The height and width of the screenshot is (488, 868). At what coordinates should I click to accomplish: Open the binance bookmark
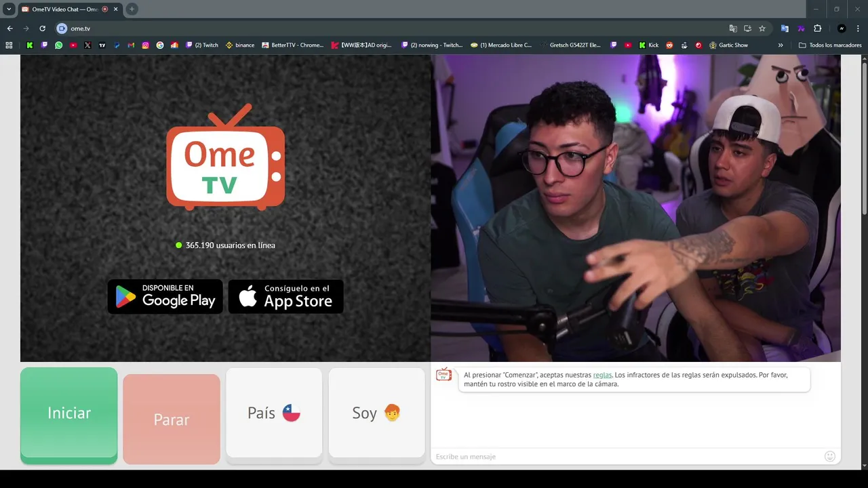coord(240,45)
